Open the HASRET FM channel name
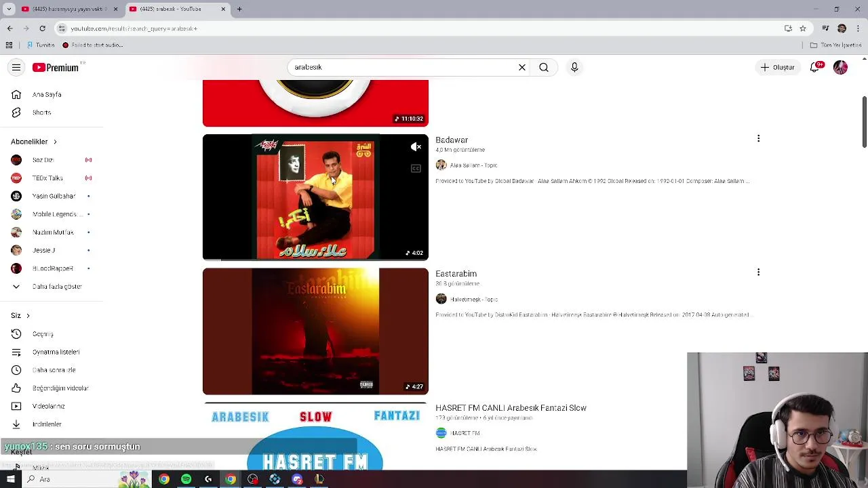 click(465, 433)
